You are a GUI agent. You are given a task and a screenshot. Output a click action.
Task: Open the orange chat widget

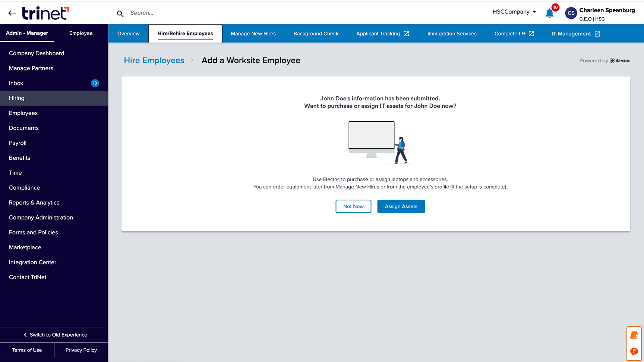click(x=634, y=351)
